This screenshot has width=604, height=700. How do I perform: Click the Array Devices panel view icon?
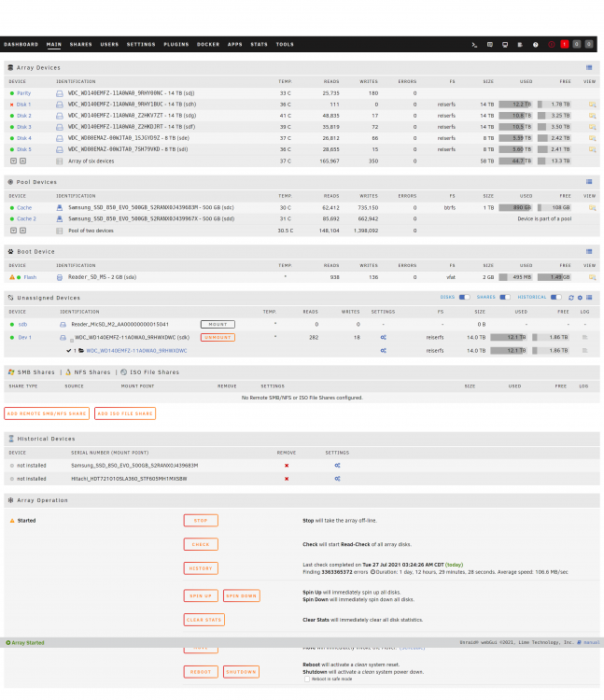[589, 67]
